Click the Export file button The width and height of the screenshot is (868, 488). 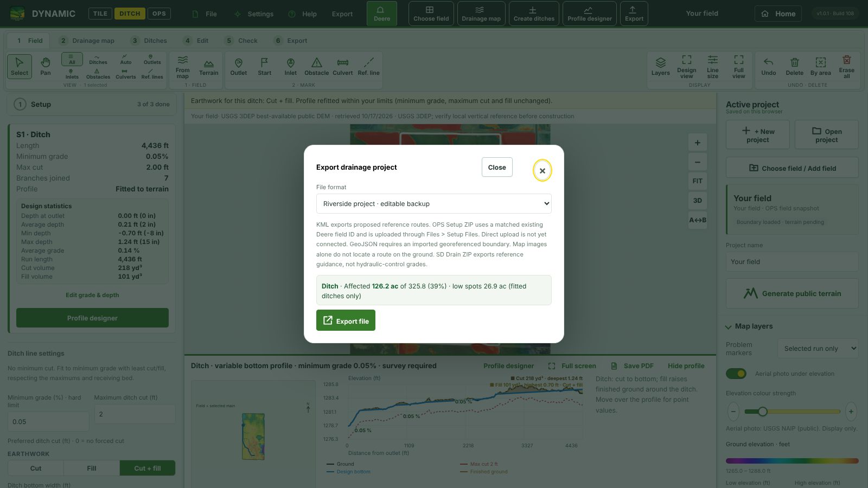(x=346, y=320)
